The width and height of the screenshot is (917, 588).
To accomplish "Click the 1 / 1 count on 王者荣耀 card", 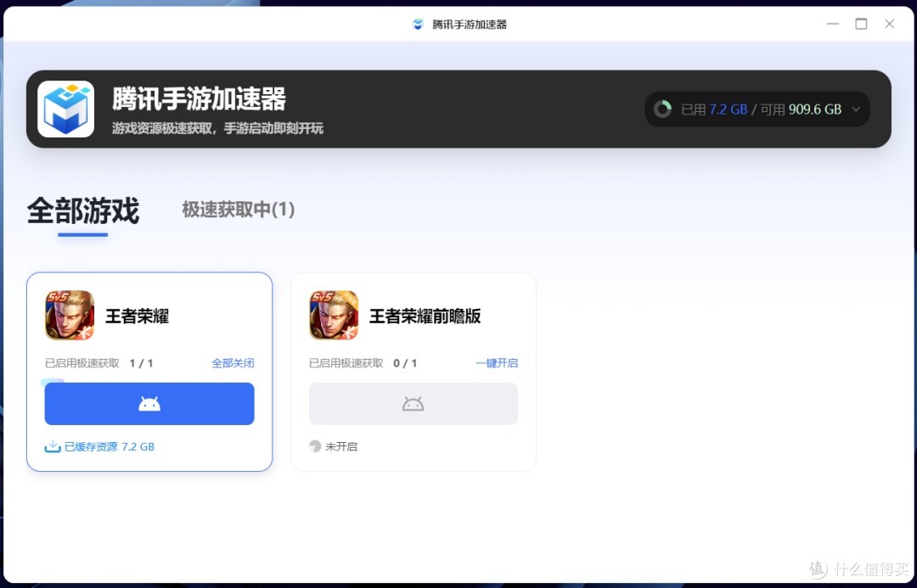I will [141, 363].
